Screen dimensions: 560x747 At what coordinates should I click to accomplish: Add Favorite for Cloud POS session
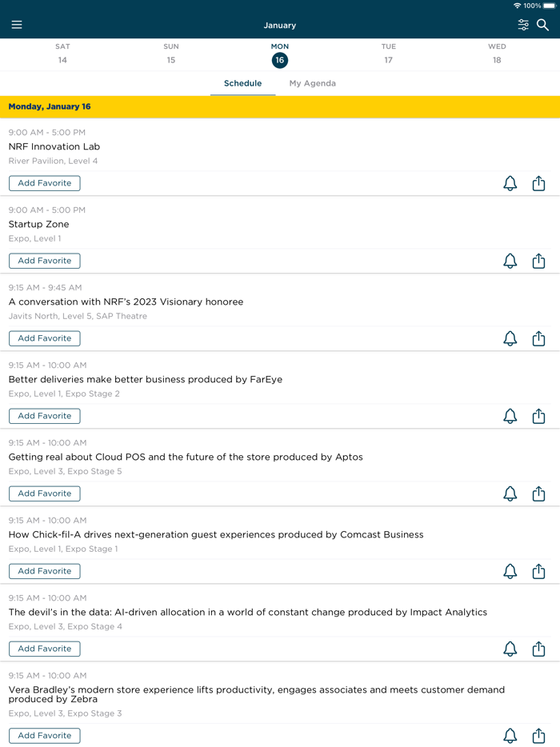coord(45,493)
